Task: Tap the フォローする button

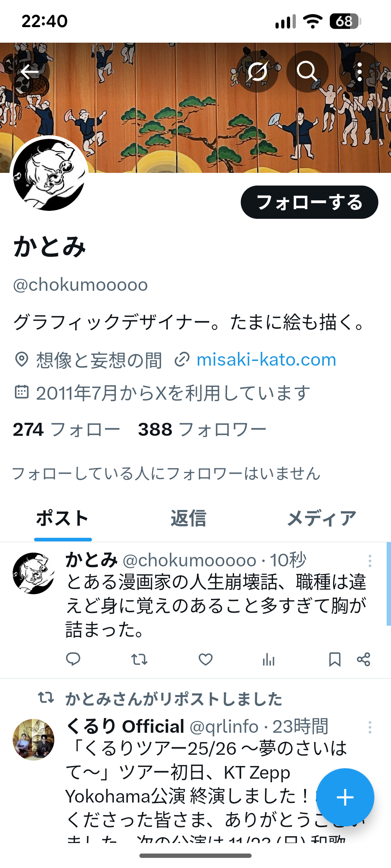Action: (310, 202)
